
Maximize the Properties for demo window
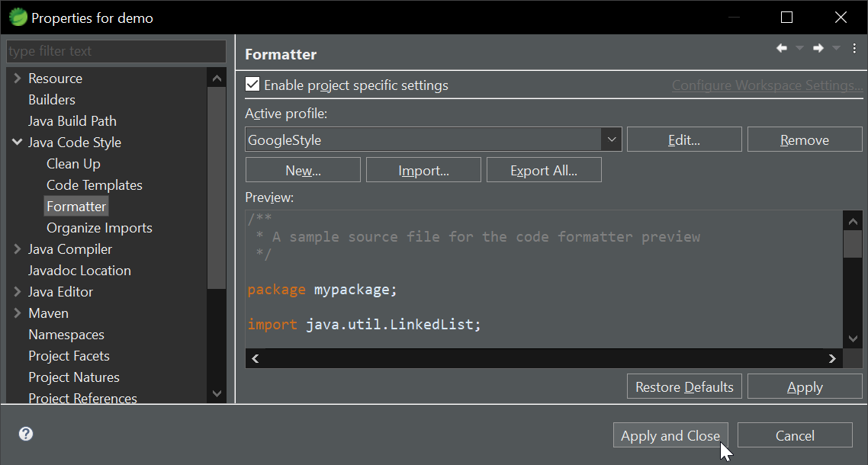786,18
